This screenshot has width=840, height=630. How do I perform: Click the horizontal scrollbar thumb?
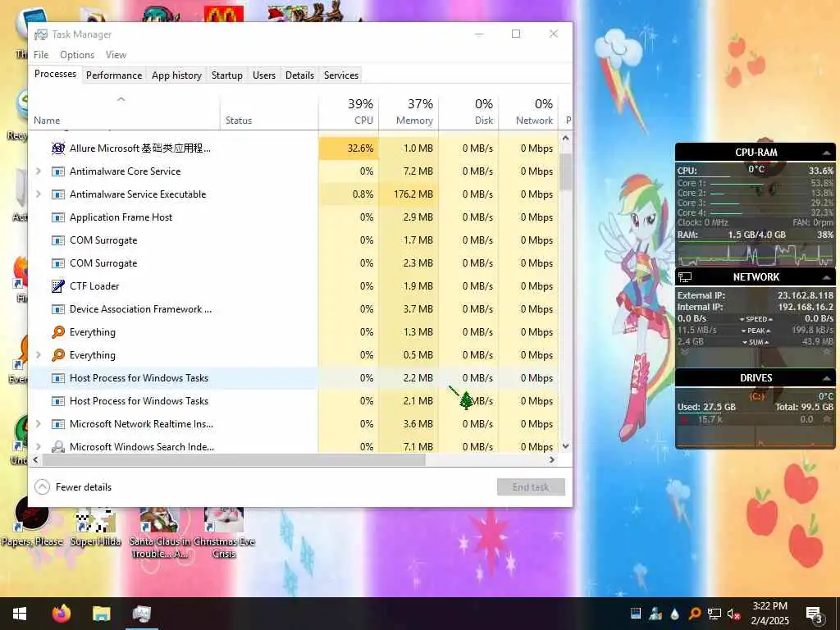pyautogui.click(x=234, y=459)
